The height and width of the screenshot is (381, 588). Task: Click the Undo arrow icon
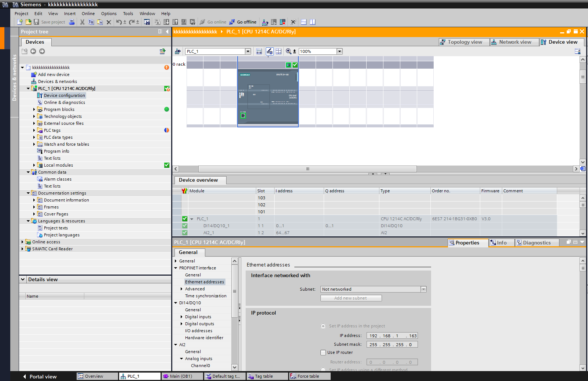pos(119,22)
